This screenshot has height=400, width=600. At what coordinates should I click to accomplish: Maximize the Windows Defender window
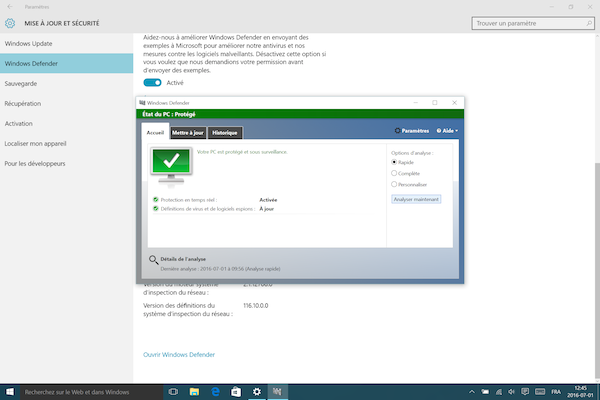[435, 103]
